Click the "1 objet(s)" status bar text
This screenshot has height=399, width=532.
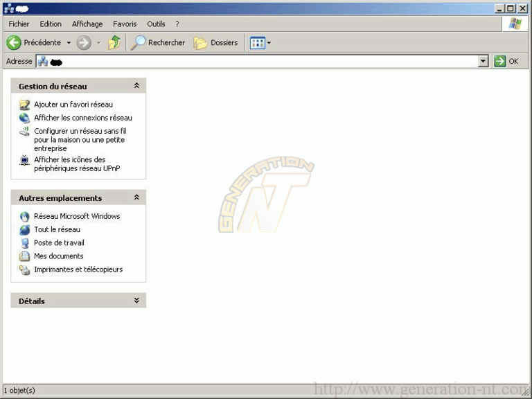[19, 391]
